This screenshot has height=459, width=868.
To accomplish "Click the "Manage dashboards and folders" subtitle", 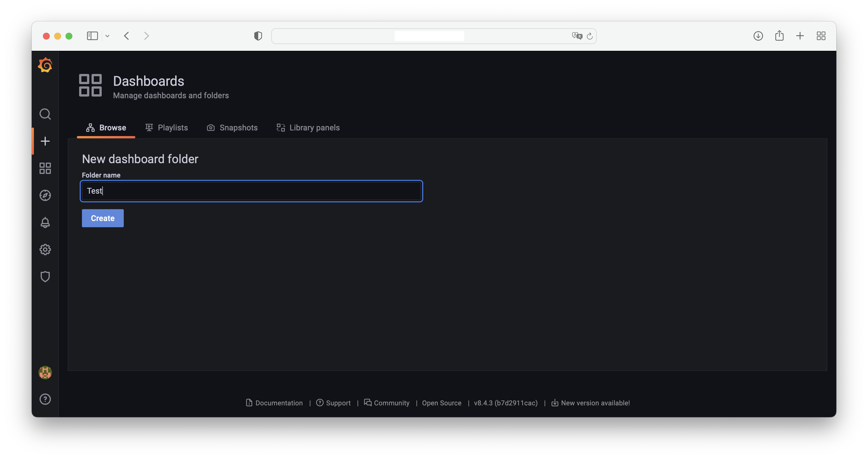I will tap(171, 95).
